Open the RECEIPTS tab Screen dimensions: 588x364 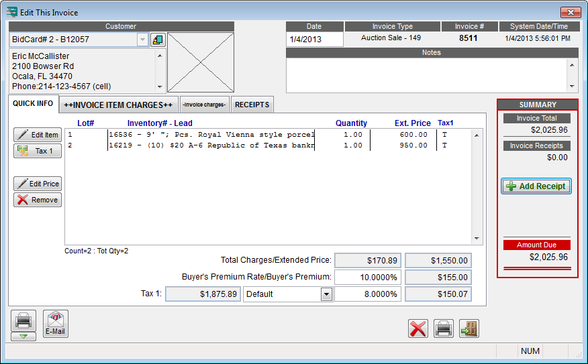252,105
